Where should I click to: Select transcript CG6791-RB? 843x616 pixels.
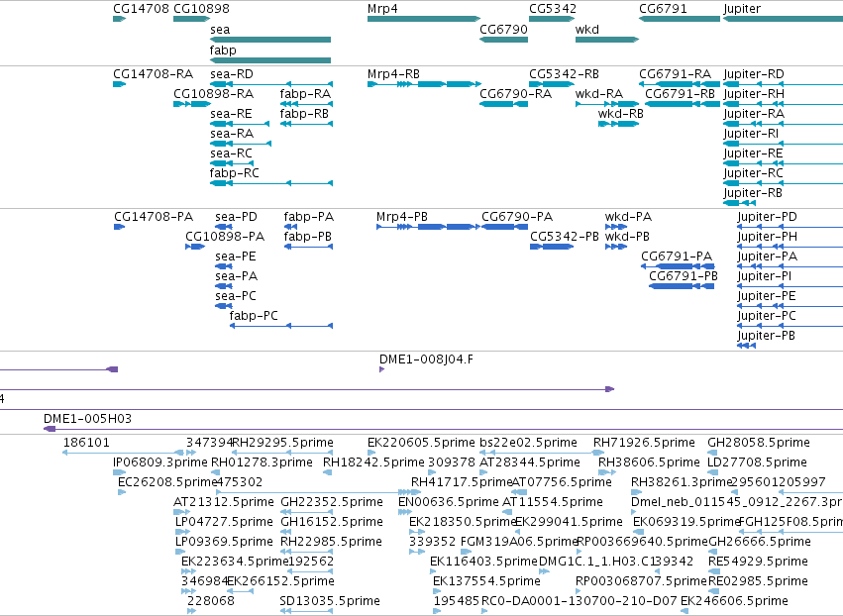(x=683, y=104)
